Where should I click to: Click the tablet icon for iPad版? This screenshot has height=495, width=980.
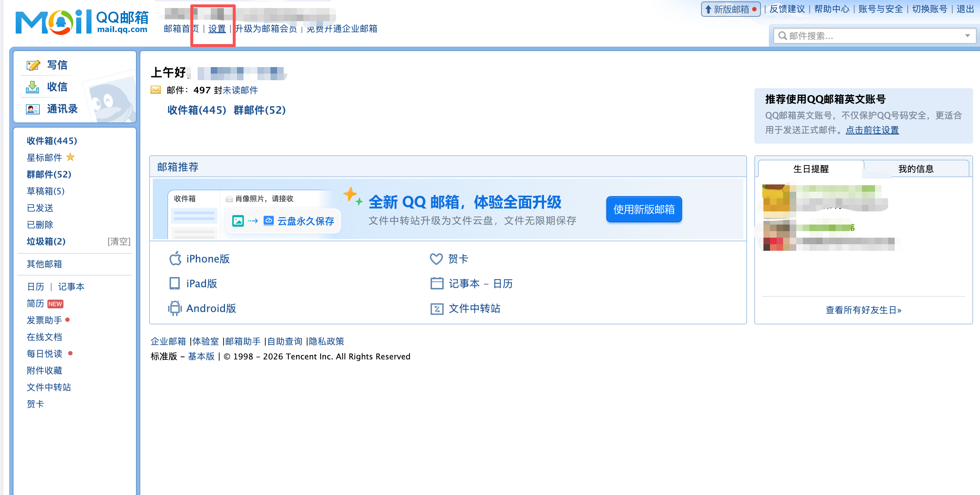[175, 284]
